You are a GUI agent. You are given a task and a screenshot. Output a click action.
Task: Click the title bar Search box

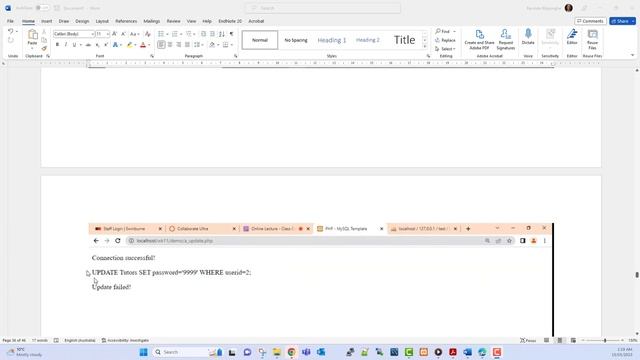pyautogui.click(x=322, y=8)
